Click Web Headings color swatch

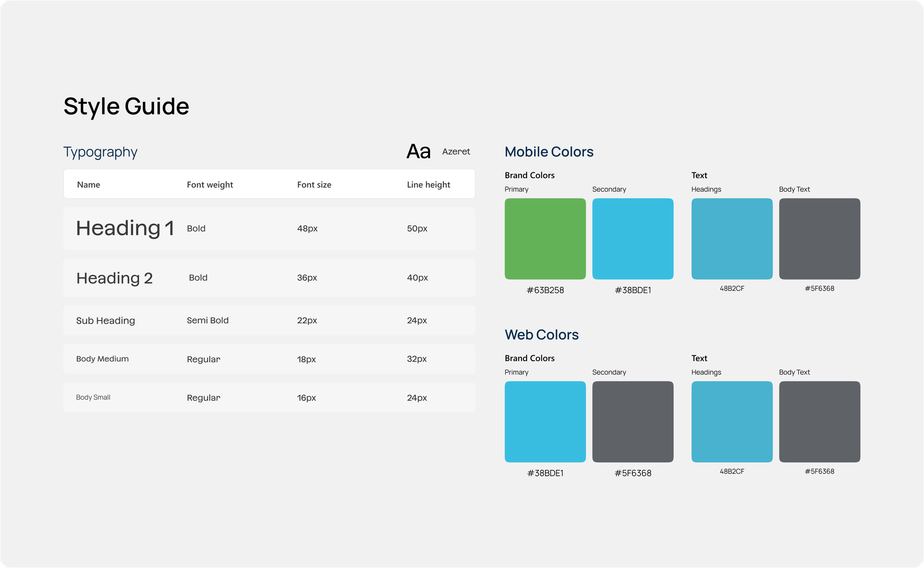click(x=732, y=422)
